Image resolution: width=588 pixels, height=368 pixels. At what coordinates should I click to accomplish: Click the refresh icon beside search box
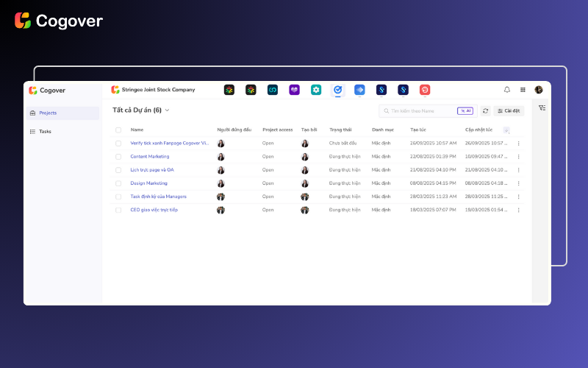pos(485,111)
